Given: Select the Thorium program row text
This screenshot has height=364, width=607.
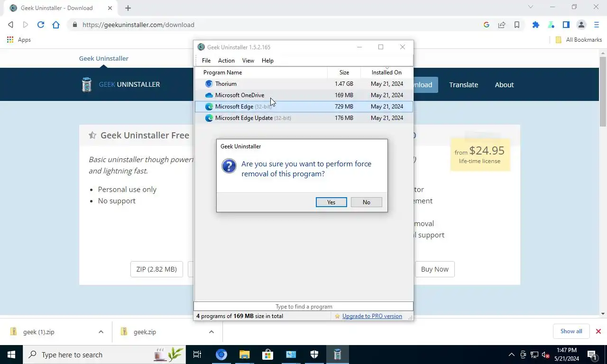Looking at the screenshot, I should tap(226, 84).
